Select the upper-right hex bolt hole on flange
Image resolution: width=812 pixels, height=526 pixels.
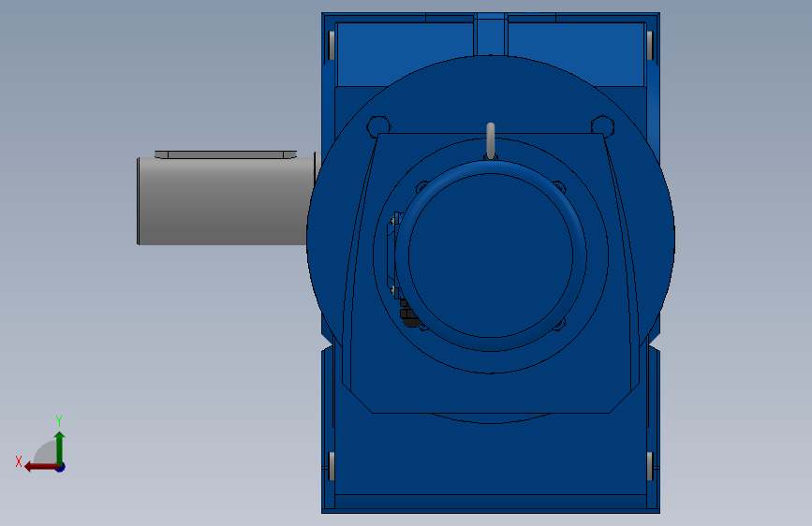(x=602, y=127)
